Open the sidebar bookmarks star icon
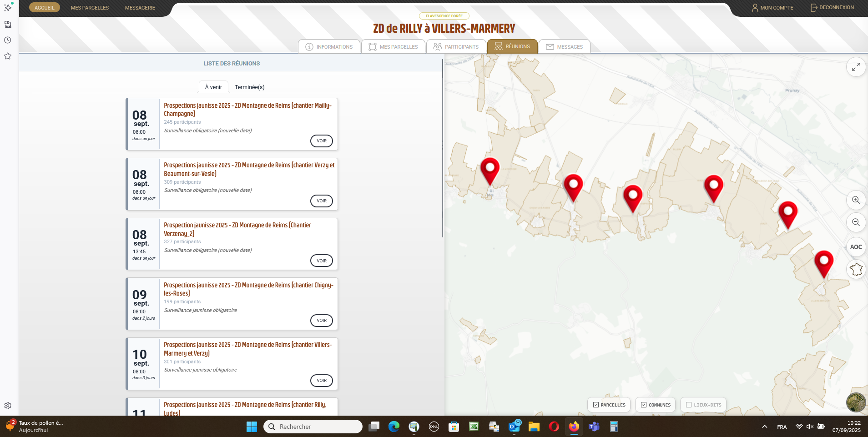Screen dimensions: 868x437 click(x=8, y=56)
